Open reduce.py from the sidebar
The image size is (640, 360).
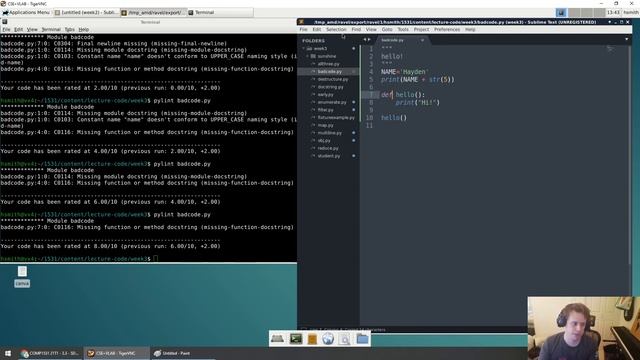coord(328,148)
